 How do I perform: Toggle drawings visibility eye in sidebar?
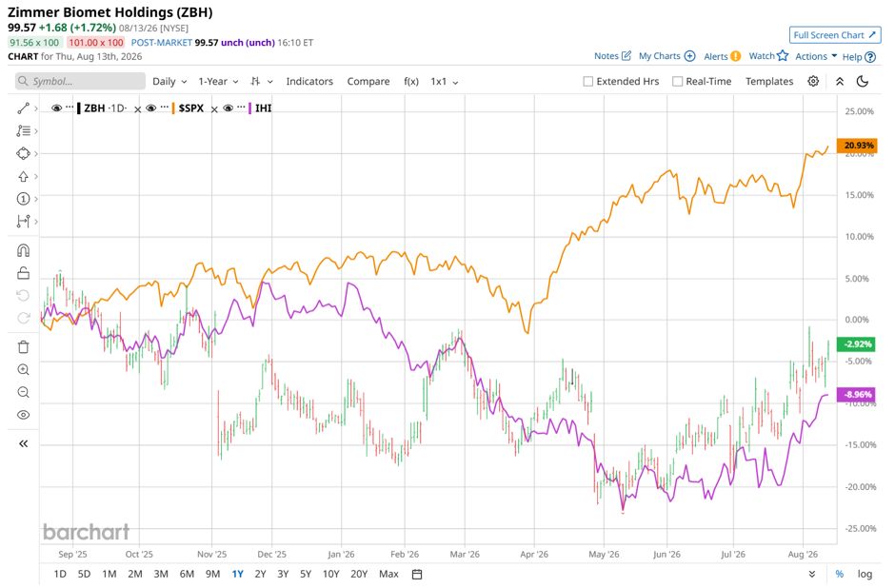[x=23, y=415]
